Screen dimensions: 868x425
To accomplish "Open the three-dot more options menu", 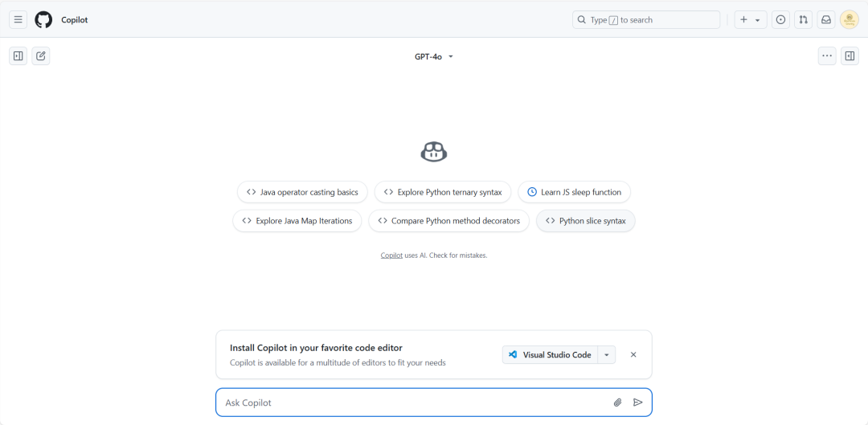I will [x=827, y=56].
